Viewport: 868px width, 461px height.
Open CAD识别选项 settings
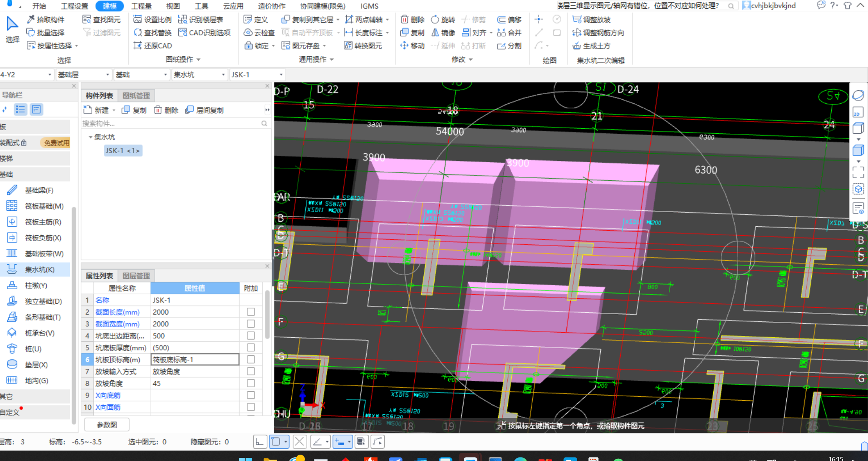[x=204, y=33]
